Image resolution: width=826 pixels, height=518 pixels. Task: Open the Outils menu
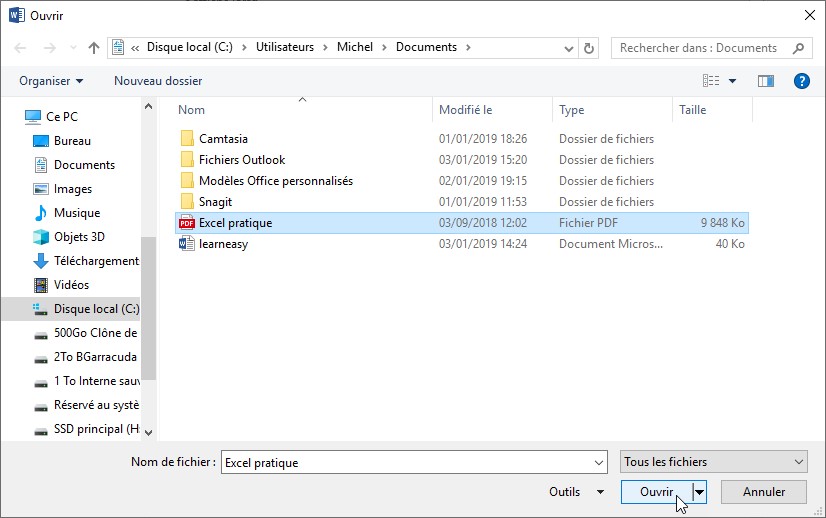576,492
